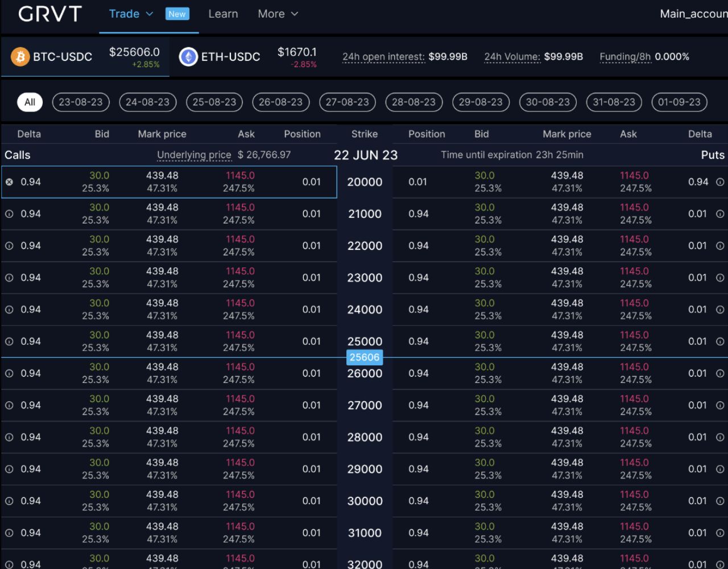Click the 24h open interest label

(383, 57)
